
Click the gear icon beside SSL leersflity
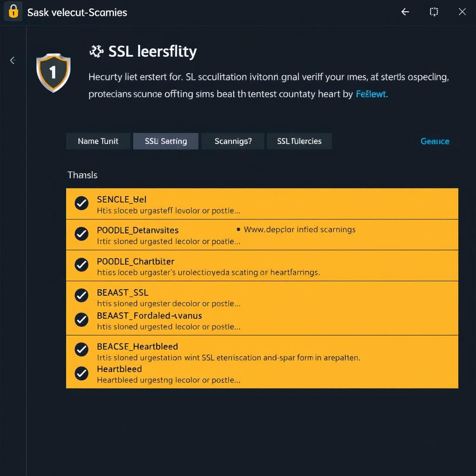(97, 51)
